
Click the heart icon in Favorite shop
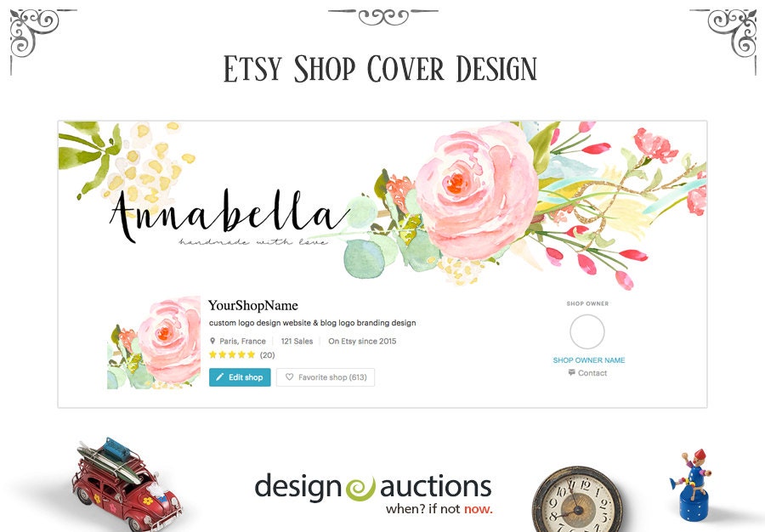(289, 377)
